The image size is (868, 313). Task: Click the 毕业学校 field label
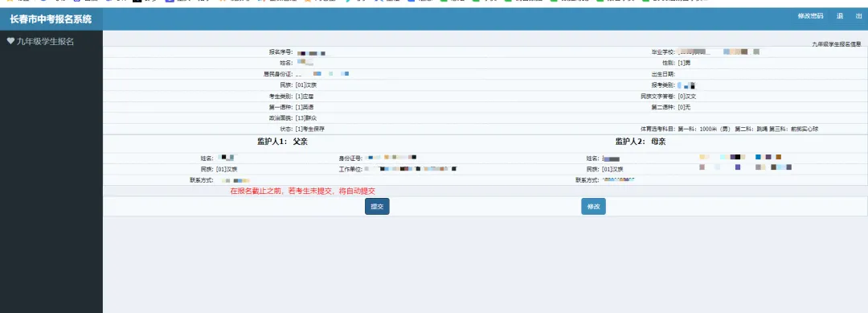point(664,52)
